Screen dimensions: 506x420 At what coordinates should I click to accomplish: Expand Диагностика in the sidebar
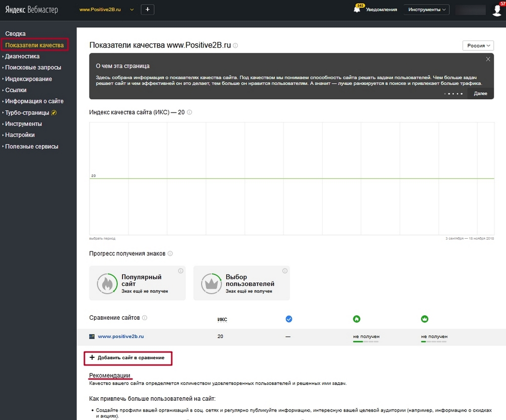coord(22,56)
